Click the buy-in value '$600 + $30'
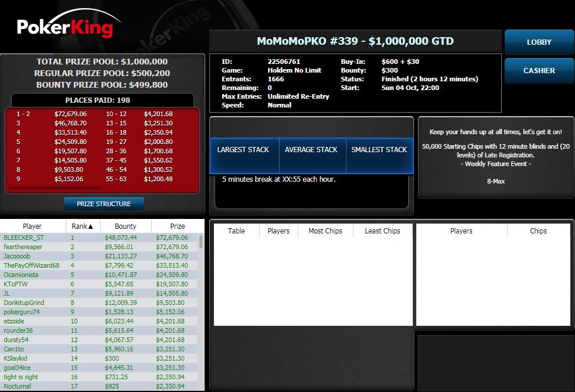The width and height of the screenshot is (575, 392). 401,62
